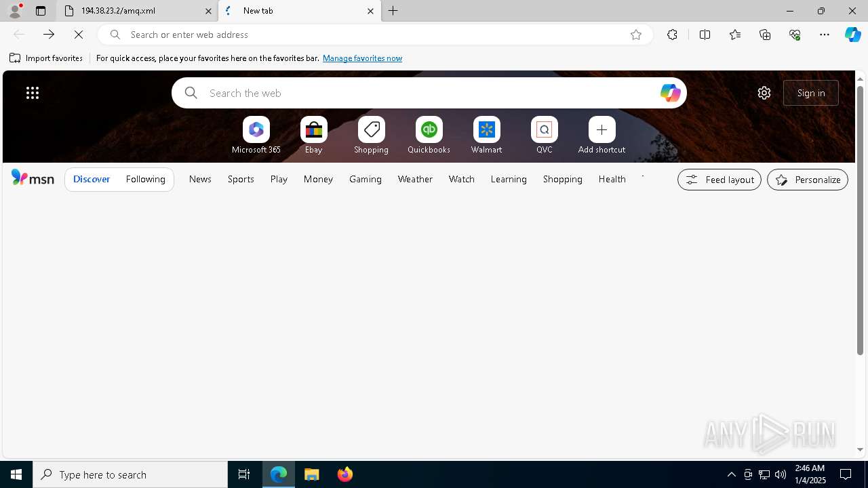Open the Sports category
This screenshot has height=488, width=868.
(241, 179)
